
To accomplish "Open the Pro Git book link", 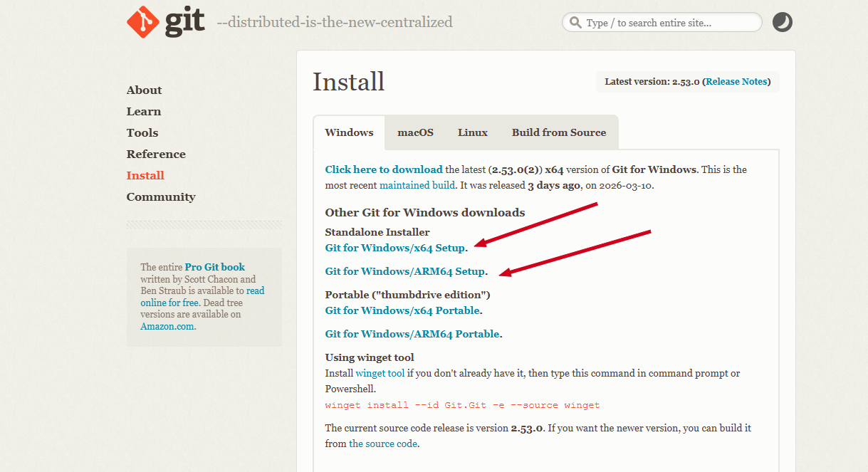I will pos(214,268).
